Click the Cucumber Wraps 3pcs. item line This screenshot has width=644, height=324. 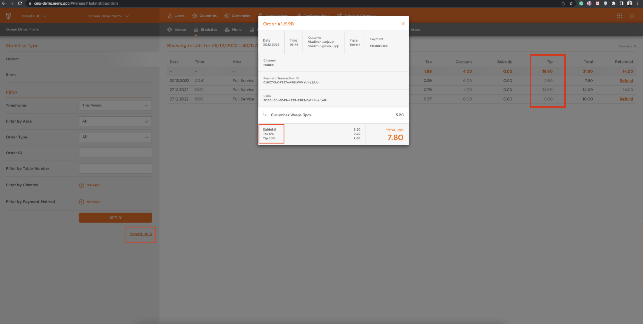point(333,115)
